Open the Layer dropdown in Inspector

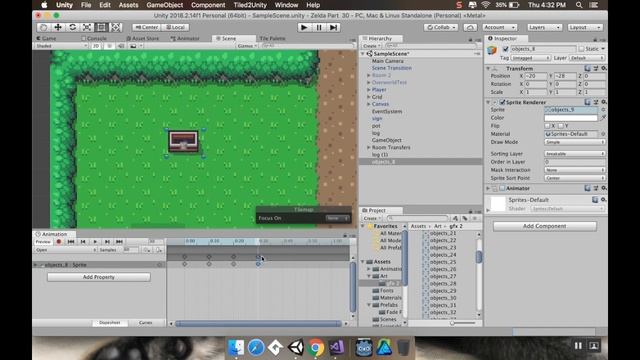(x=587, y=58)
